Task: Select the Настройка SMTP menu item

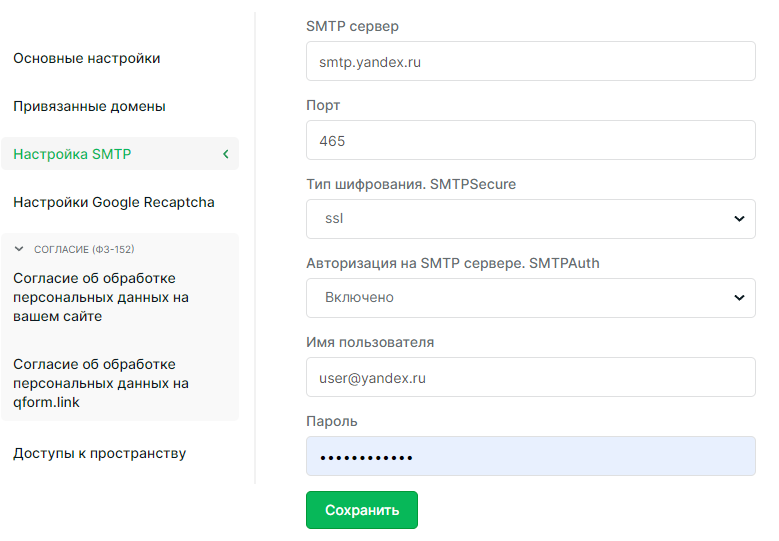Action: (x=120, y=154)
